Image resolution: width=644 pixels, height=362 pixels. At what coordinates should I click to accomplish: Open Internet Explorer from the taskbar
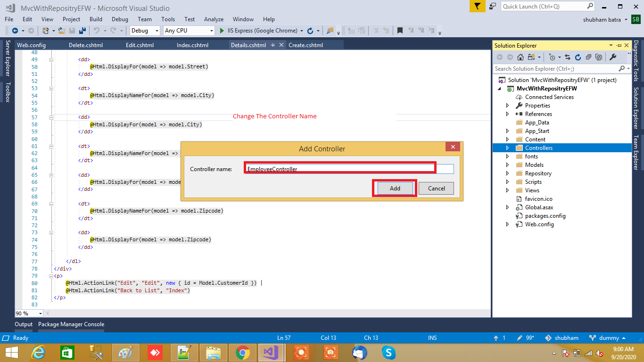click(38, 352)
